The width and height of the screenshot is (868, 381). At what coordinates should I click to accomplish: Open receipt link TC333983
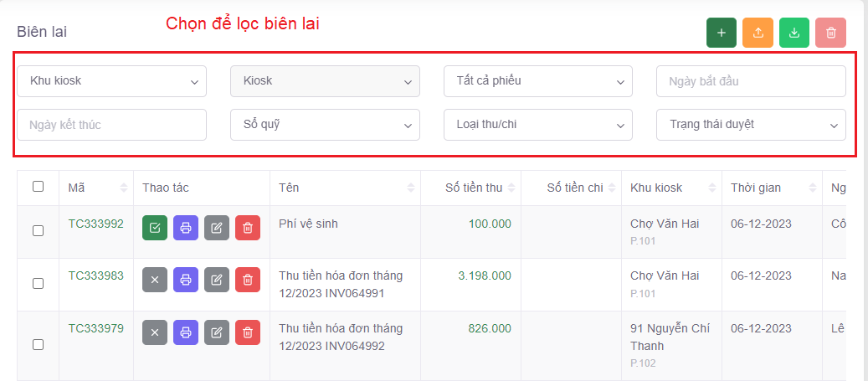[x=95, y=275]
